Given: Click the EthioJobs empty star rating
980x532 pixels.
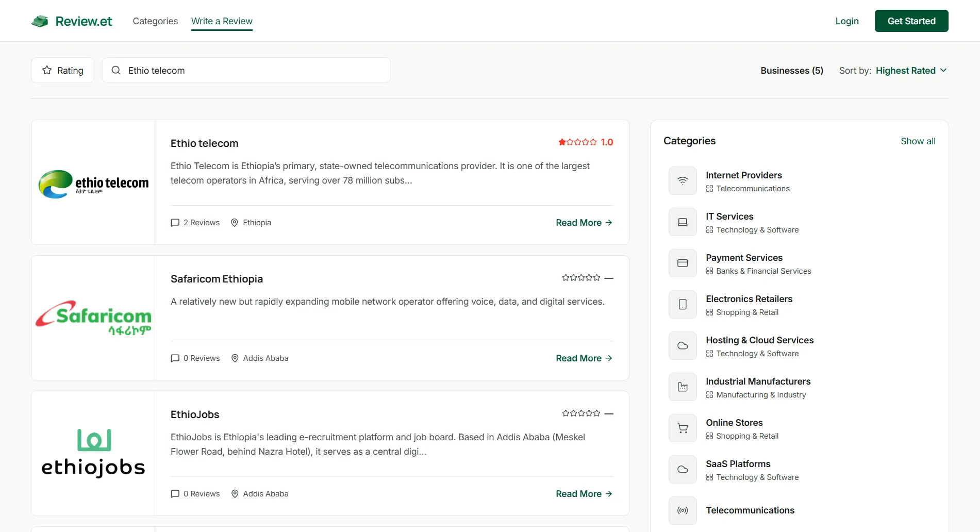Looking at the screenshot, I should click(588, 413).
